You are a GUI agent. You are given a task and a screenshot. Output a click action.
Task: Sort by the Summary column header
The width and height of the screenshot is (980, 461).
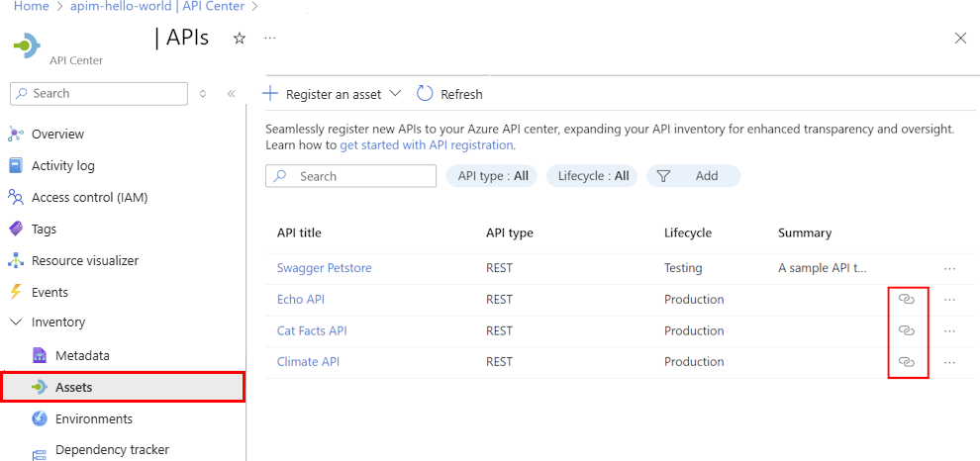click(805, 233)
